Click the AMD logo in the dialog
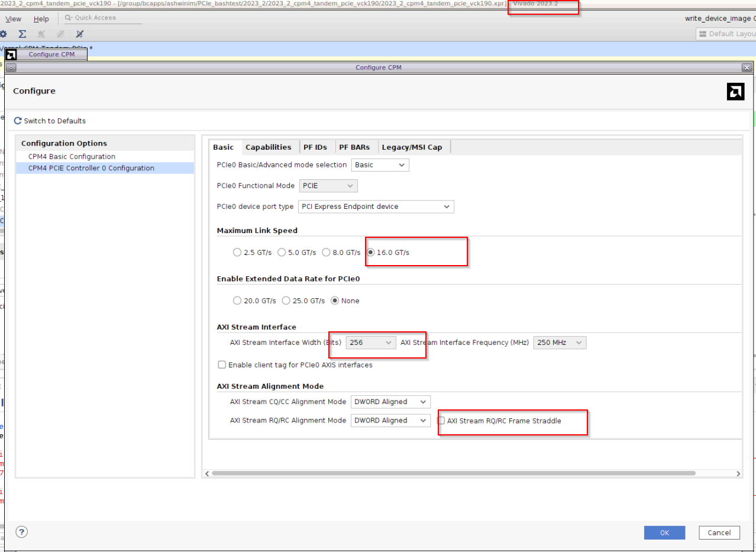Image resolution: width=756 pixels, height=552 pixels. (x=735, y=91)
